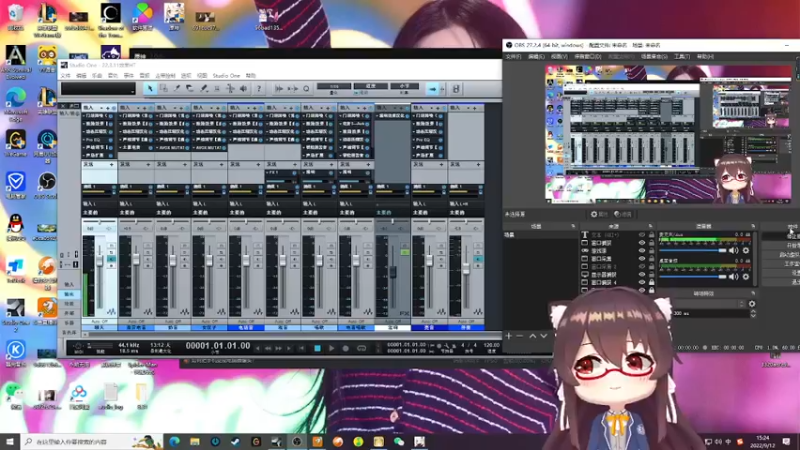Click the Q quantize icon in Studio One toolbar
Viewport: 800px width, 450px height.
point(306,89)
